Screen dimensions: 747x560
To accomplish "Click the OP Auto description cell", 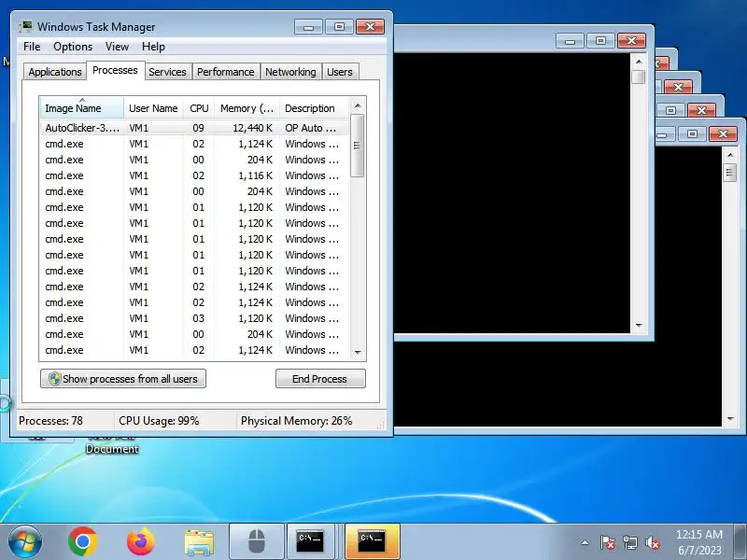I will (x=311, y=128).
